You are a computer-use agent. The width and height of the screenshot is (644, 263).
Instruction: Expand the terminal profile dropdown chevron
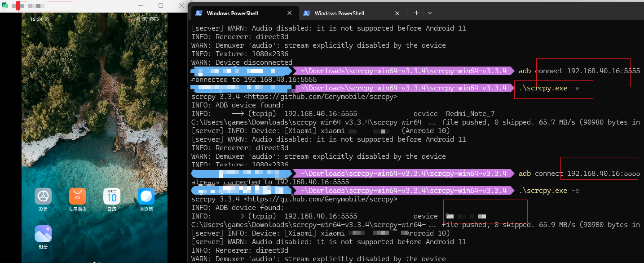click(x=430, y=13)
